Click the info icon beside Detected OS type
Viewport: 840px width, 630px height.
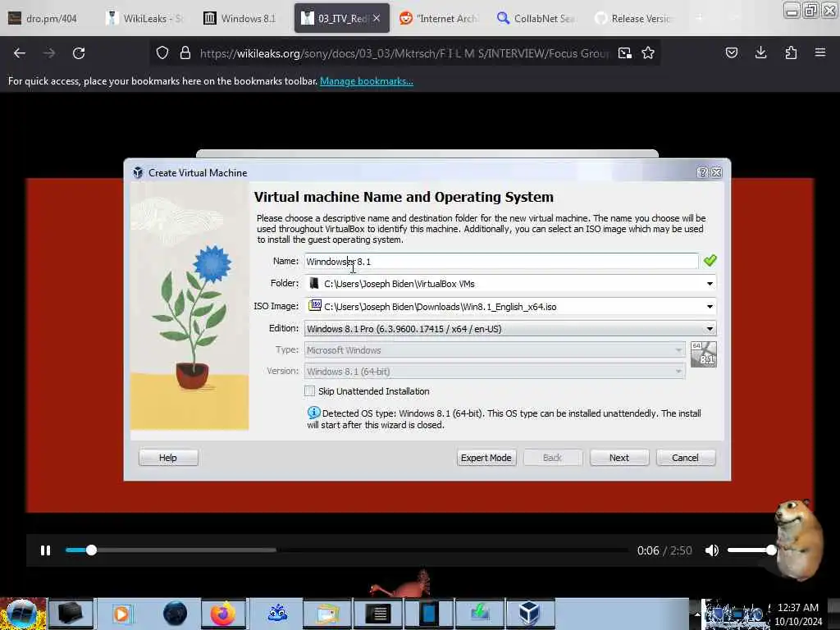313,413
